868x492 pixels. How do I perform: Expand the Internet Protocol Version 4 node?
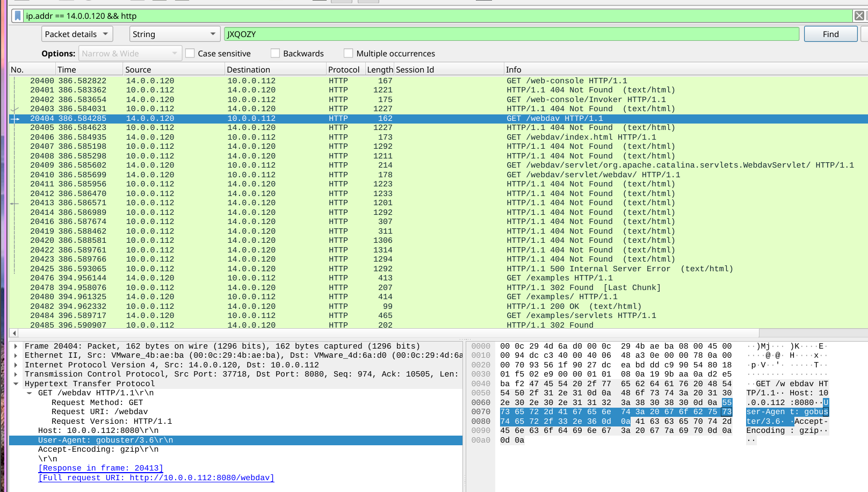click(x=16, y=365)
